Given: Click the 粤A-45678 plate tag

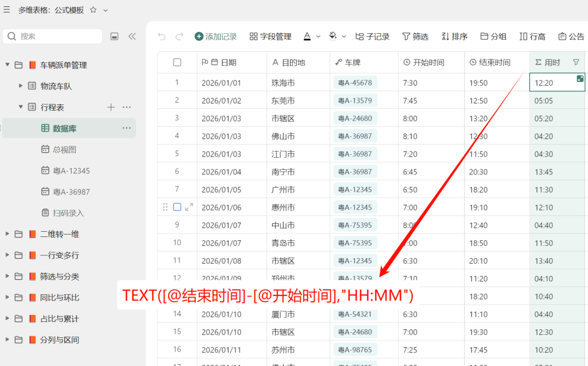Looking at the screenshot, I should tap(355, 83).
